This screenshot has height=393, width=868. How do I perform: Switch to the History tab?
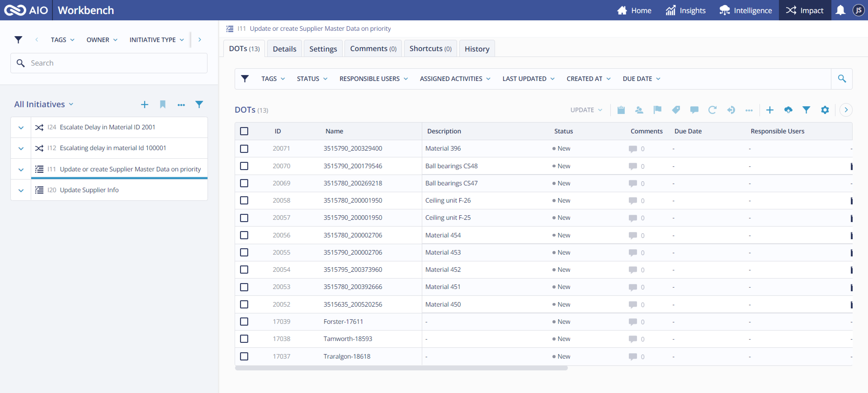coord(477,49)
